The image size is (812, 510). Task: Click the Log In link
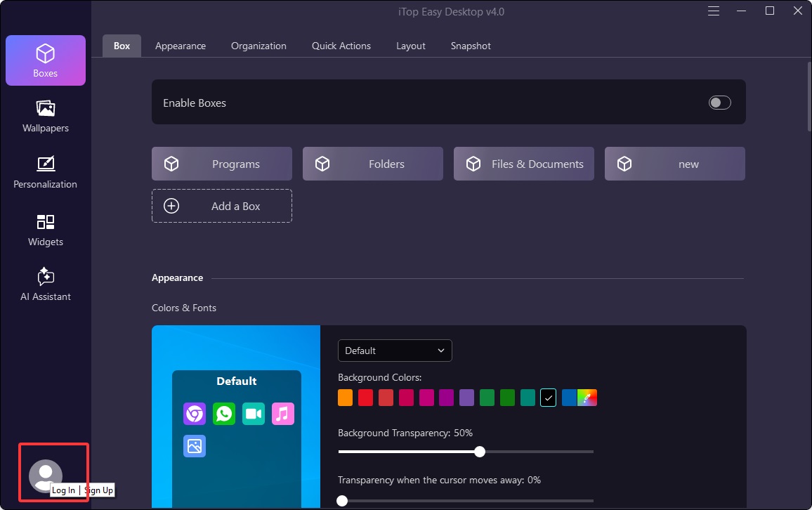coord(63,490)
